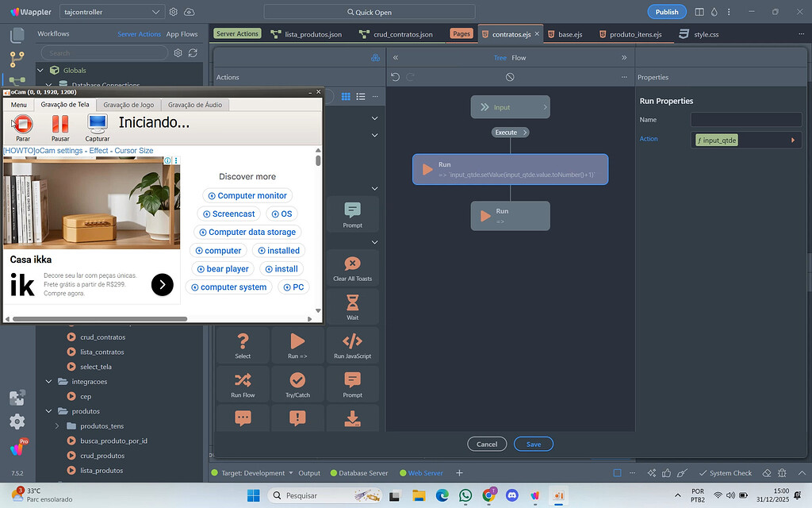The image size is (812, 508).
Task: Add the Run Flow action
Action: point(243,383)
